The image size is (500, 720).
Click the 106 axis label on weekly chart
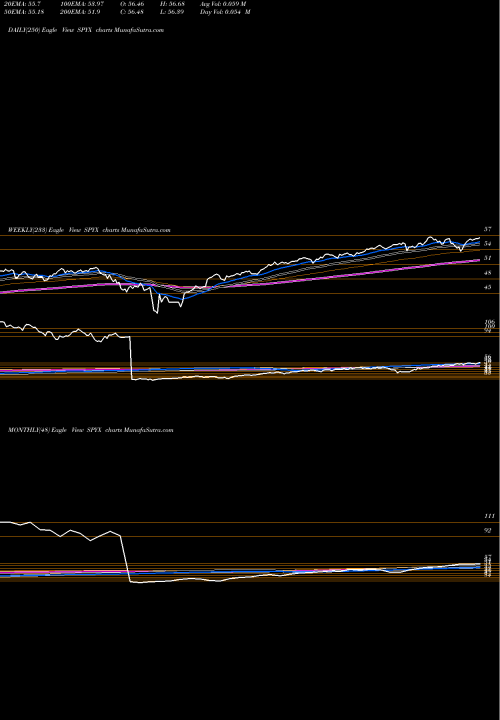(489, 322)
